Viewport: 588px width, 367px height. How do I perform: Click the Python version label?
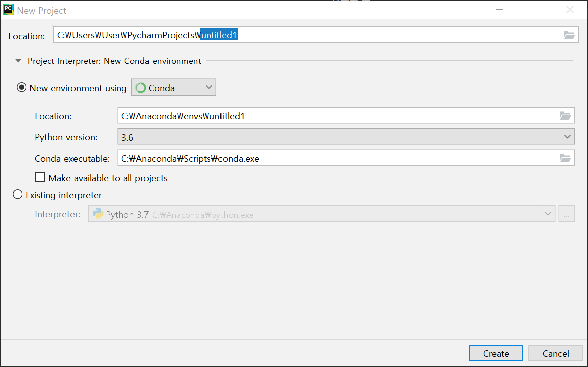point(66,137)
